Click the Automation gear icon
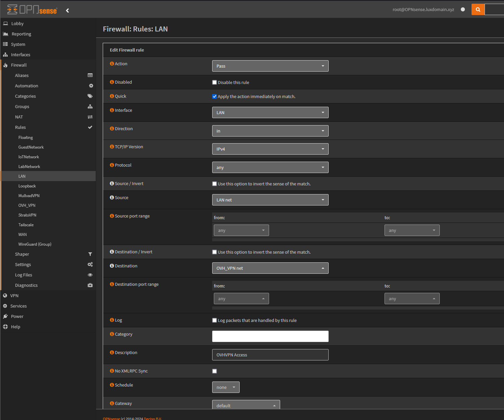Image resolution: width=504 pixels, height=420 pixels. (x=91, y=86)
